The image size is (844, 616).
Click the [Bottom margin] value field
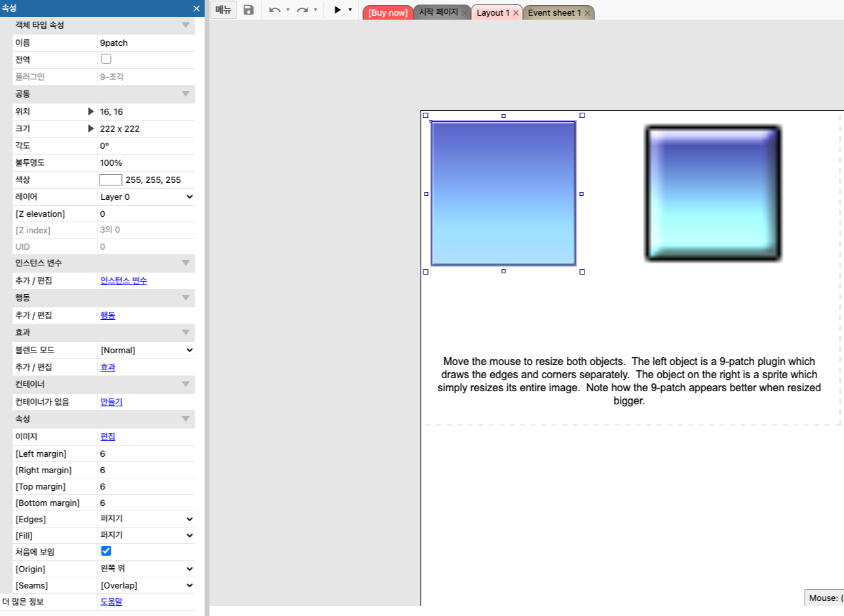click(146, 503)
